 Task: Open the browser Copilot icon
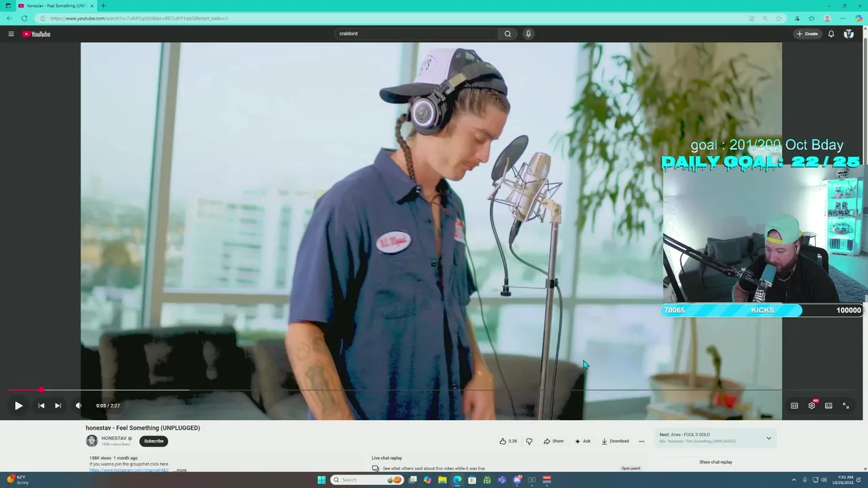[x=859, y=18]
